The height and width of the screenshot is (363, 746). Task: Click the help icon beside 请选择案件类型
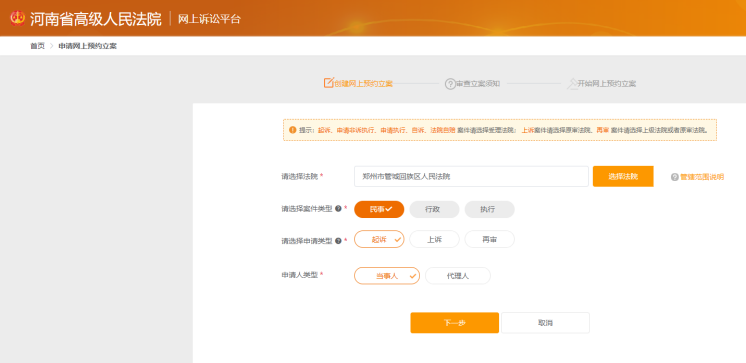(x=338, y=208)
